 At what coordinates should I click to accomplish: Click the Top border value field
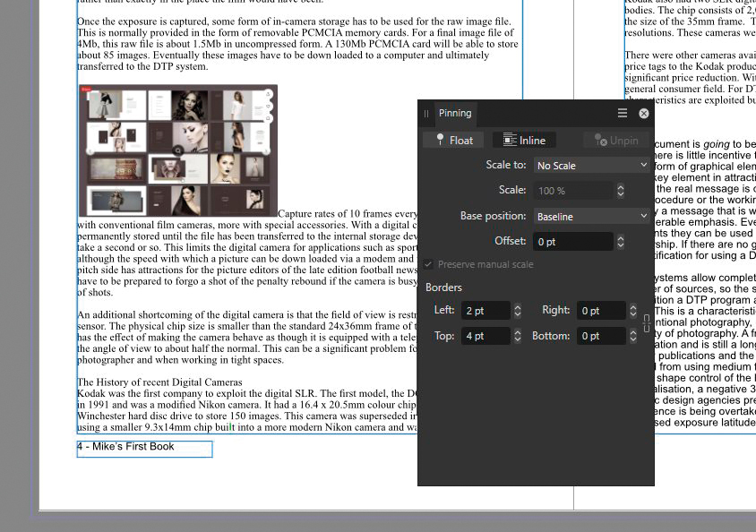(485, 335)
